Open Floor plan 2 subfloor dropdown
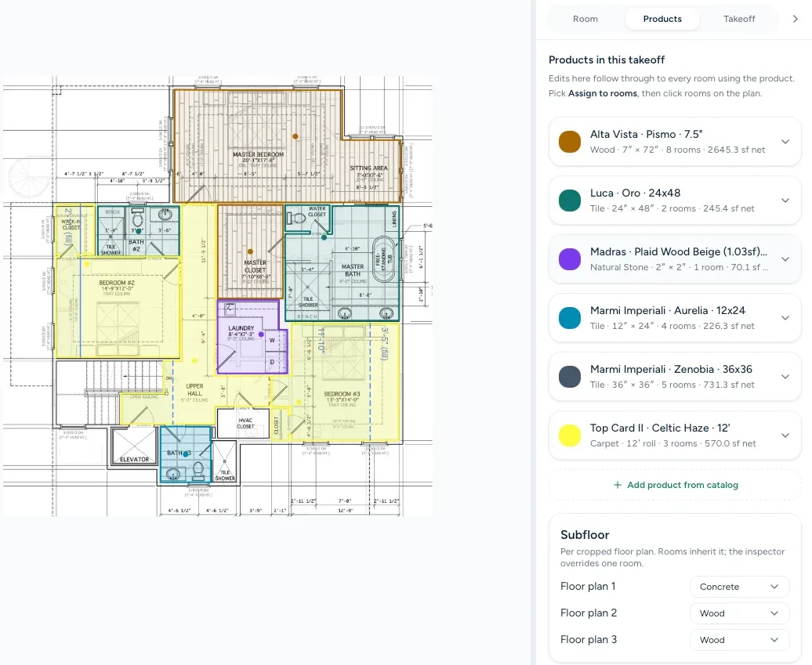This screenshot has width=812, height=665. (739, 613)
